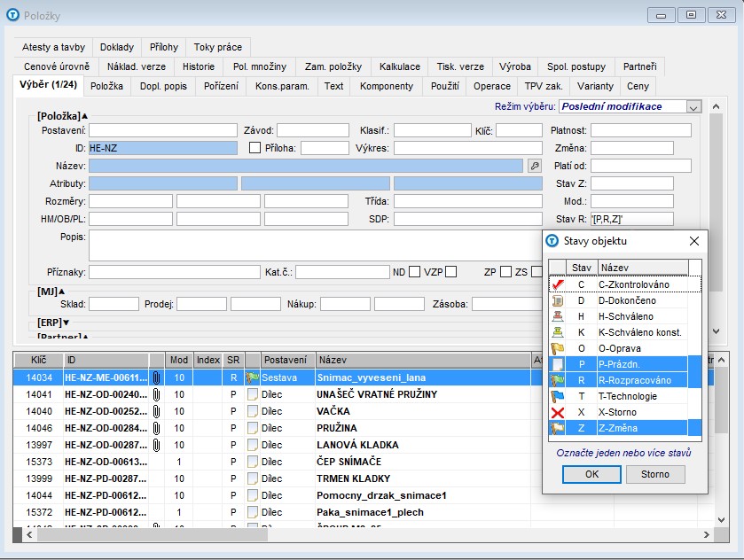Click the page status icon for TRMEN KLADKY
Image resolution: width=744 pixels, height=560 pixels.
tap(253, 478)
